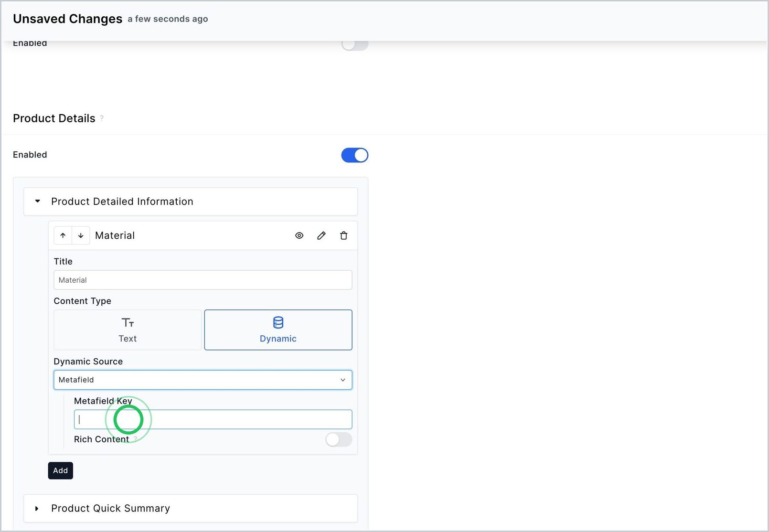Toggle the partially hidden upper Enabled switch
This screenshot has width=769, height=532.
click(355, 45)
